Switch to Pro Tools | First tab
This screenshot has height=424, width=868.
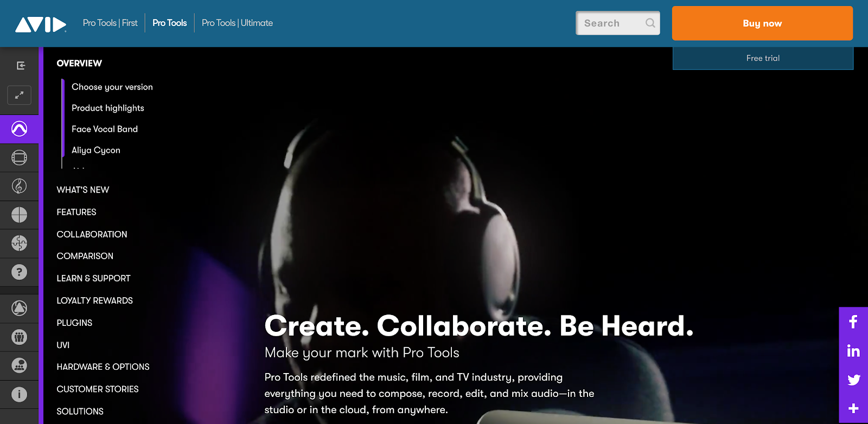click(110, 23)
